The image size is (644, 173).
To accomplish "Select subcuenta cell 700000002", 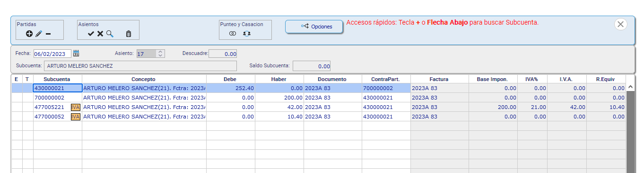I will click(57, 98).
